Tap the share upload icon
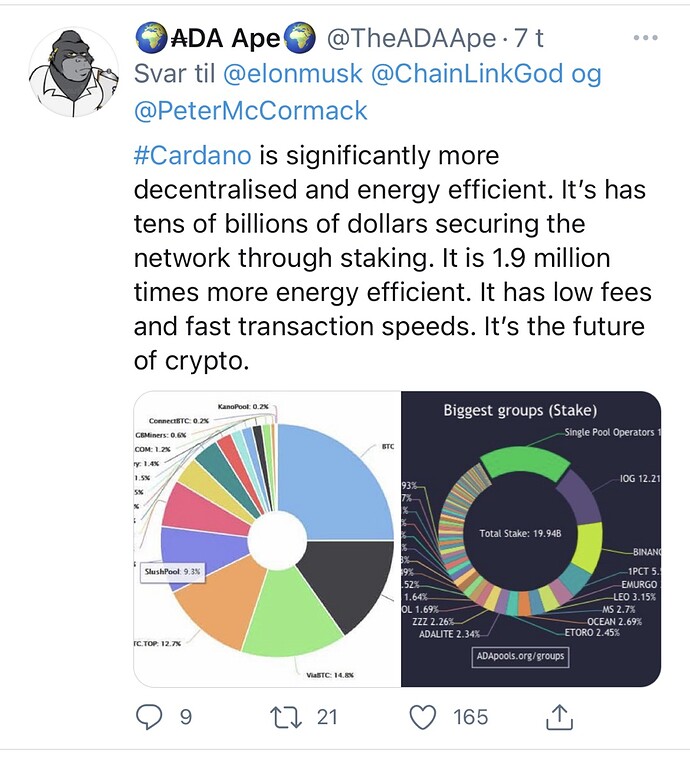This screenshot has width=690, height=765. pos(561,716)
